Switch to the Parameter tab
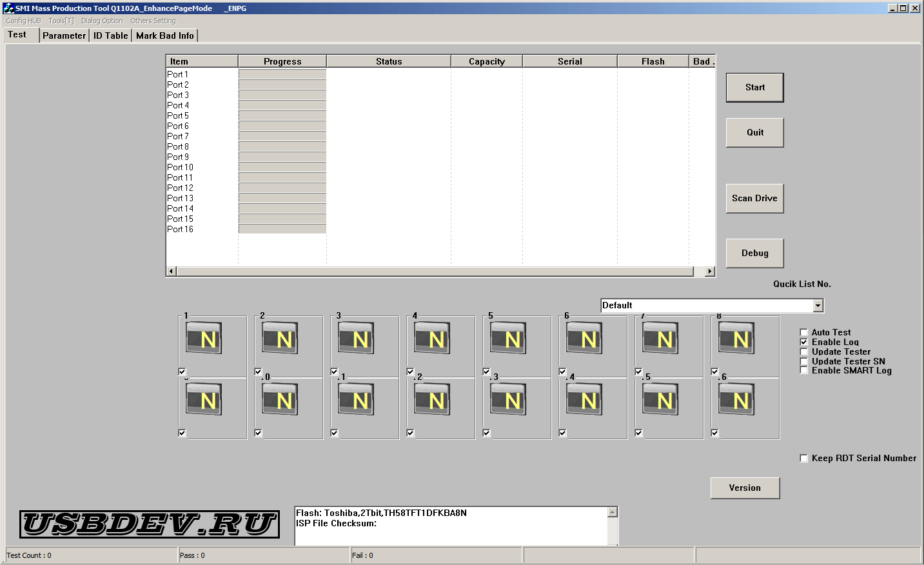This screenshot has width=924, height=565. click(x=64, y=35)
